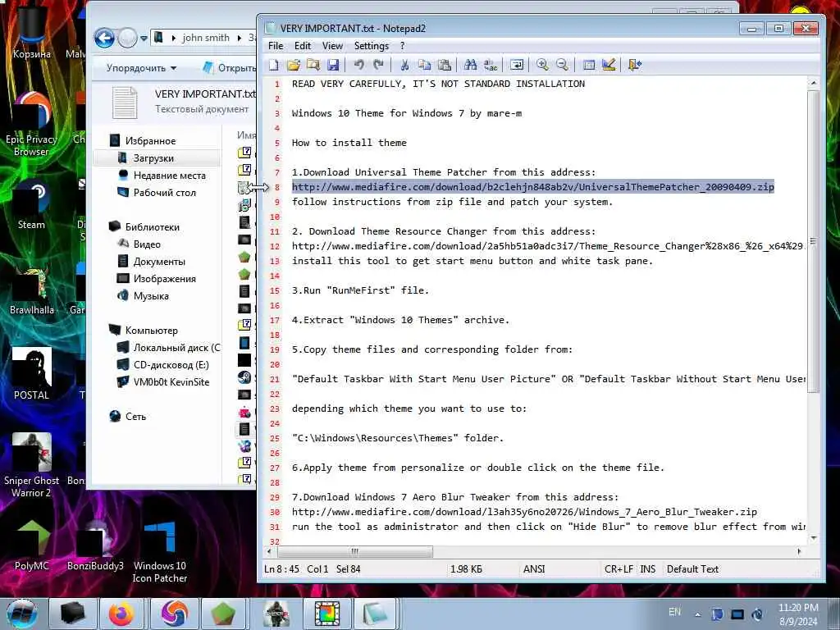
Task: Select Избранное in Explorer navigation pane
Action: (150, 141)
